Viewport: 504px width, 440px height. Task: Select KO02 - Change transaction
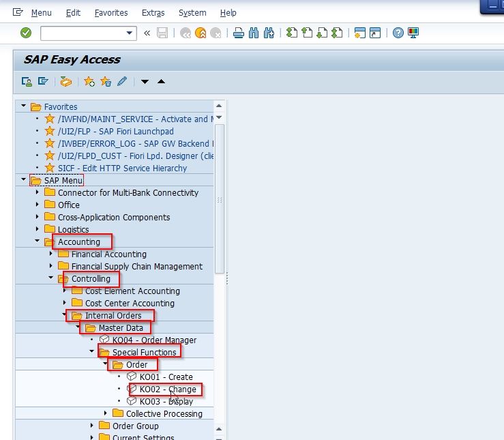pos(168,390)
